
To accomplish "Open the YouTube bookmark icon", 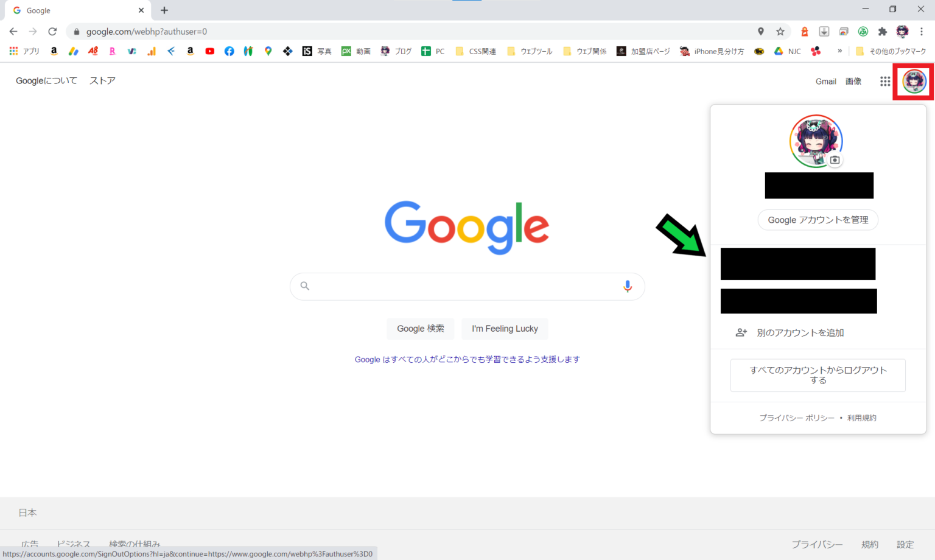I will pyautogui.click(x=209, y=51).
